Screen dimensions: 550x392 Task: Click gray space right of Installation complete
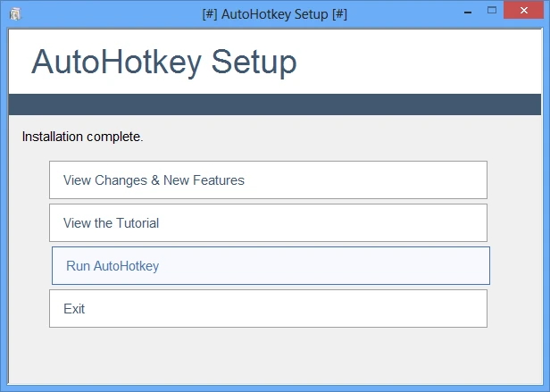click(x=339, y=138)
